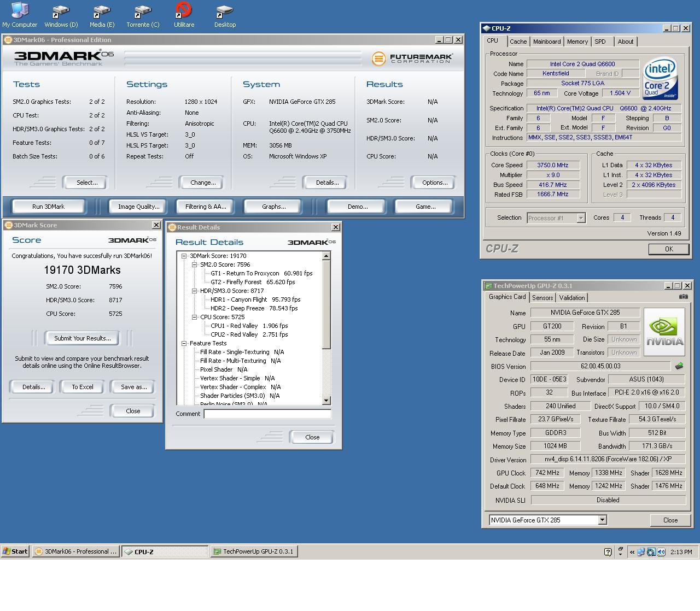Screen dimensions: 700x611
Task: Collapse the 3DMark Score tree node
Action: coord(184,256)
